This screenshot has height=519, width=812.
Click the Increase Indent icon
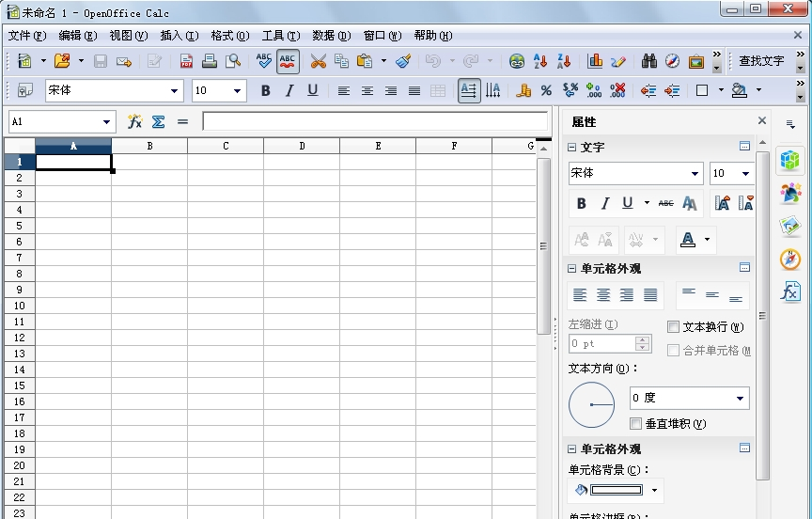pyautogui.click(x=672, y=91)
